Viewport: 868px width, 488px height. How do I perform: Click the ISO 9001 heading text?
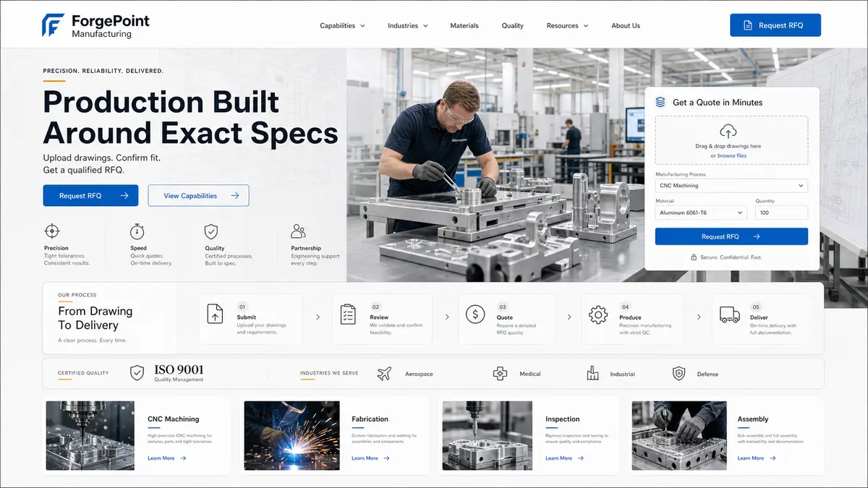pos(179,369)
